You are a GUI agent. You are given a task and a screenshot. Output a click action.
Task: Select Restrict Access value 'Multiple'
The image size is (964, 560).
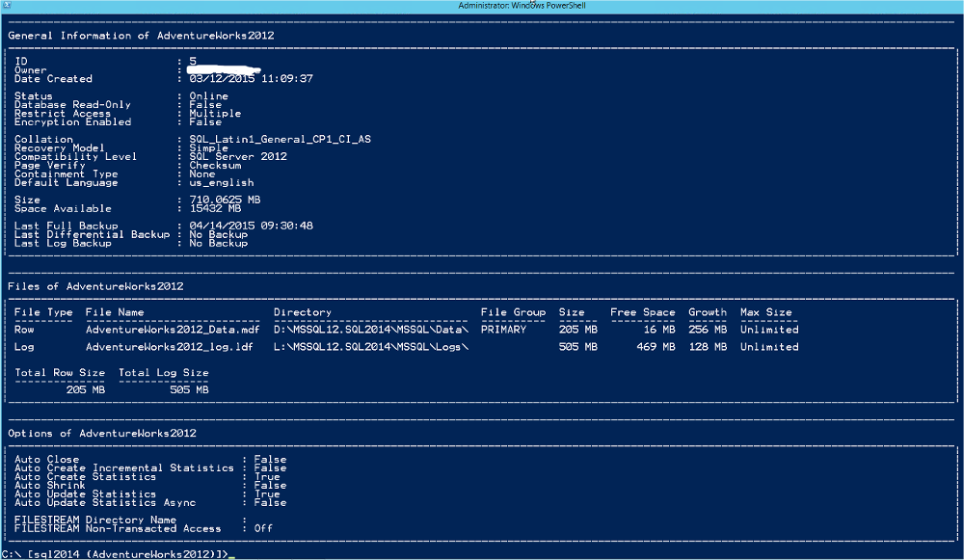[x=215, y=113]
